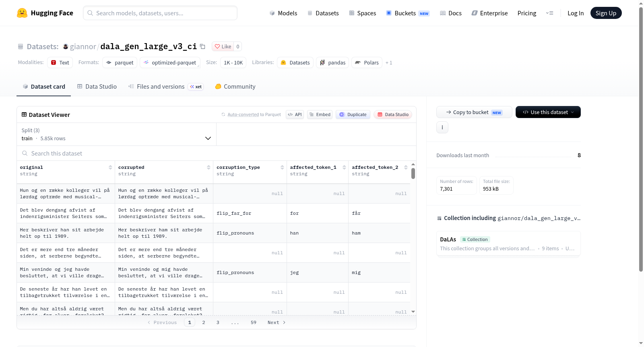Click the API button
This screenshot has height=347, width=644.
(x=295, y=114)
